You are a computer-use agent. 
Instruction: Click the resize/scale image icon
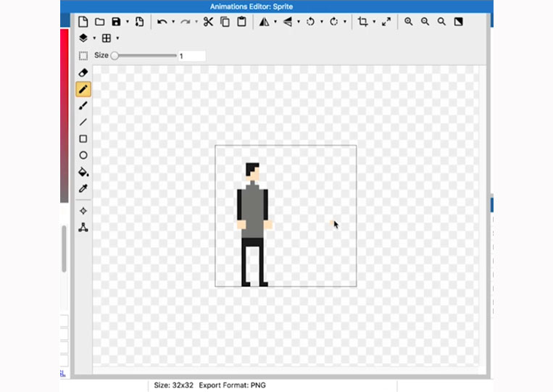pos(386,22)
